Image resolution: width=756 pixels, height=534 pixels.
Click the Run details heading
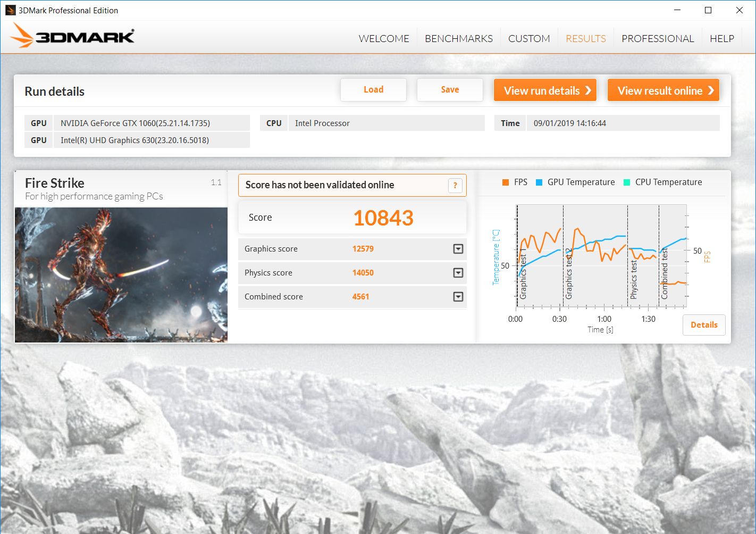[x=55, y=91]
